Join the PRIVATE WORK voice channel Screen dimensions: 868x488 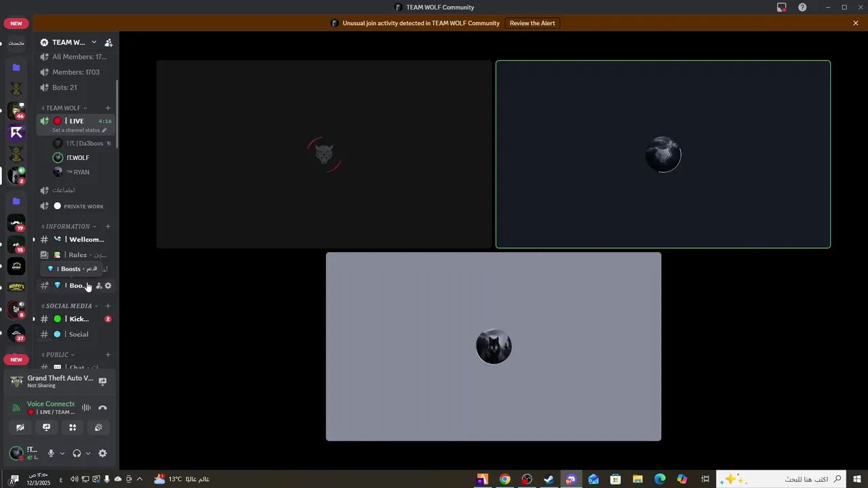click(75, 206)
